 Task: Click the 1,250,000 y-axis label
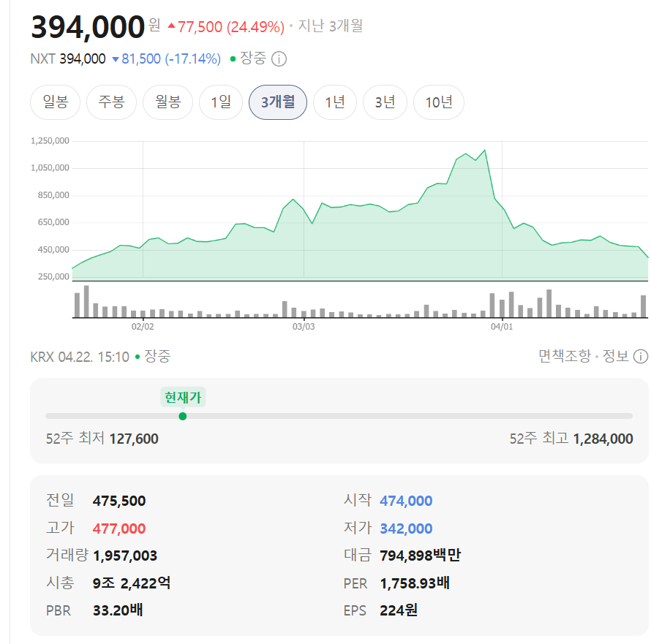(50, 140)
